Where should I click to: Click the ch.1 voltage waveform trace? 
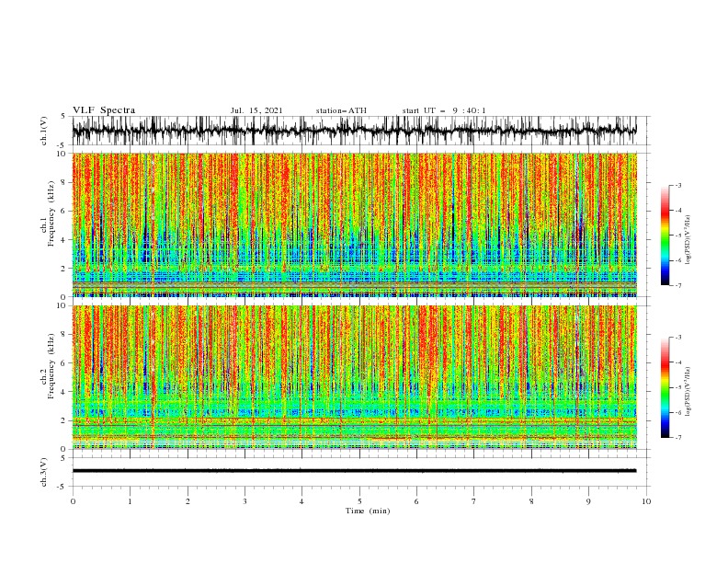[354, 131]
